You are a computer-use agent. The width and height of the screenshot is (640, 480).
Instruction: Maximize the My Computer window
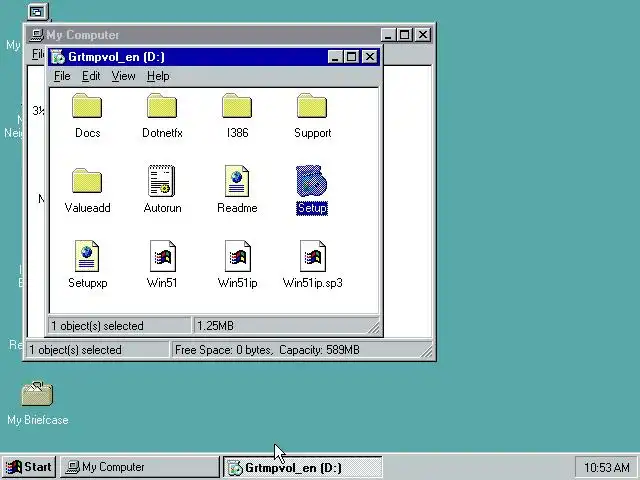(404, 35)
